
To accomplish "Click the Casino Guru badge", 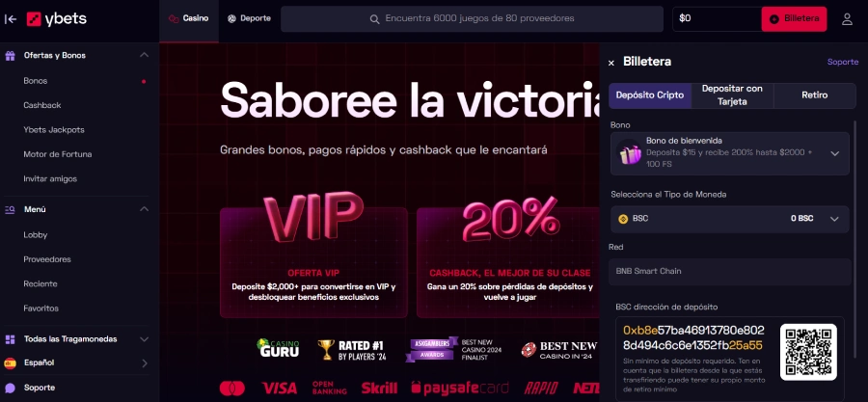I will (x=278, y=348).
